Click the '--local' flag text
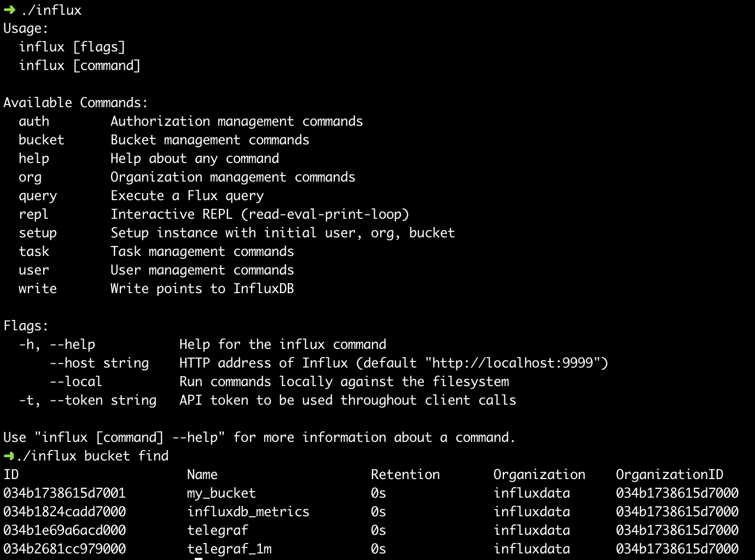The image size is (755, 560). click(x=76, y=382)
